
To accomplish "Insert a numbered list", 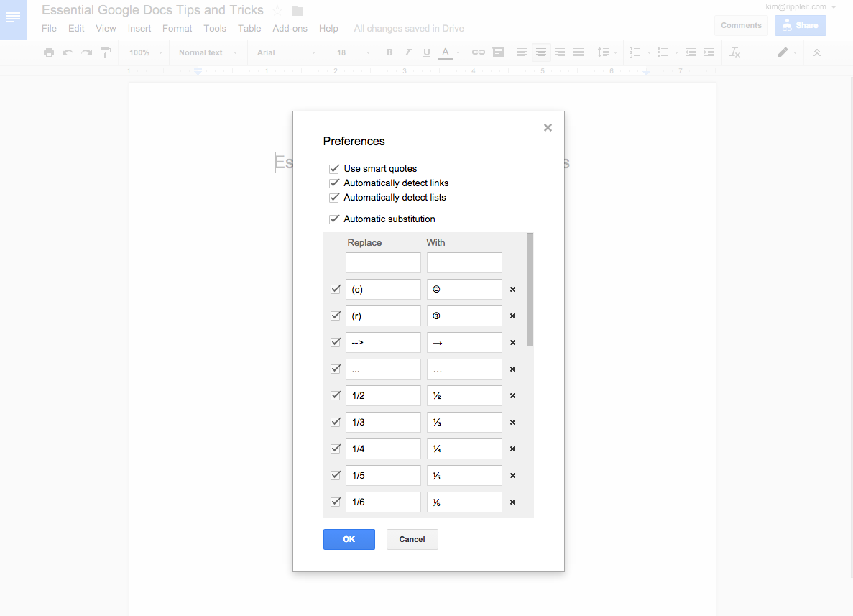I will [x=635, y=52].
